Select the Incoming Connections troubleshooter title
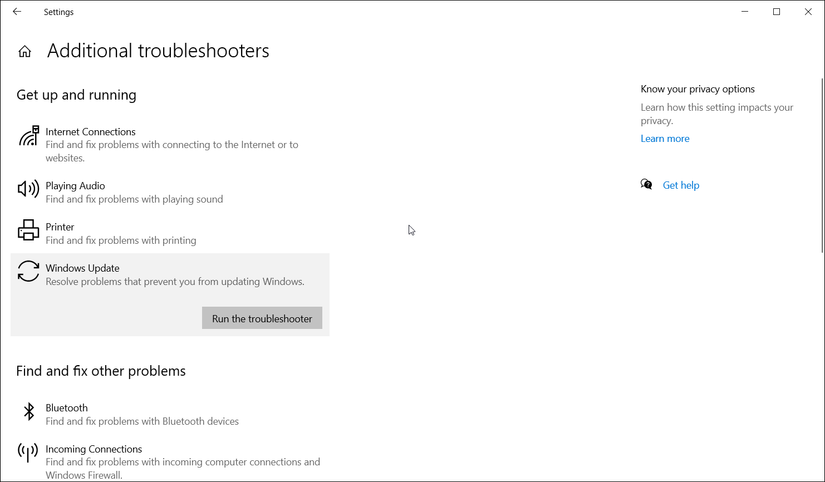 point(94,449)
